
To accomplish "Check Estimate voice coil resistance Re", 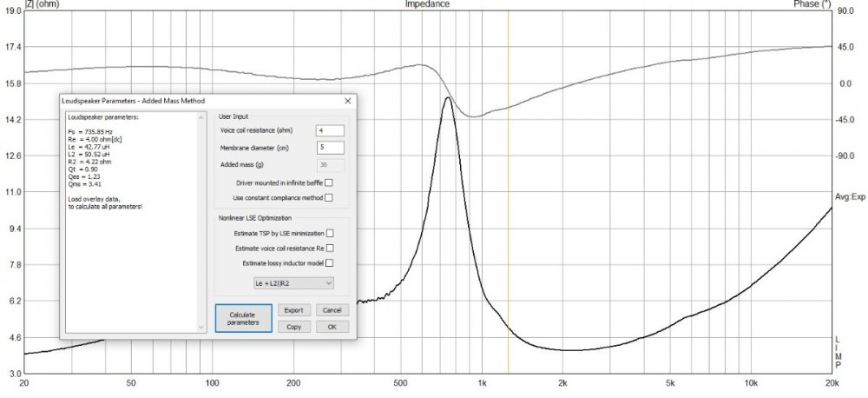I will (x=330, y=248).
